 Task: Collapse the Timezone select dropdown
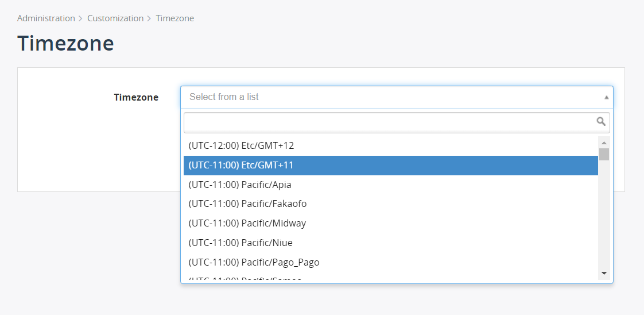(x=397, y=97)
